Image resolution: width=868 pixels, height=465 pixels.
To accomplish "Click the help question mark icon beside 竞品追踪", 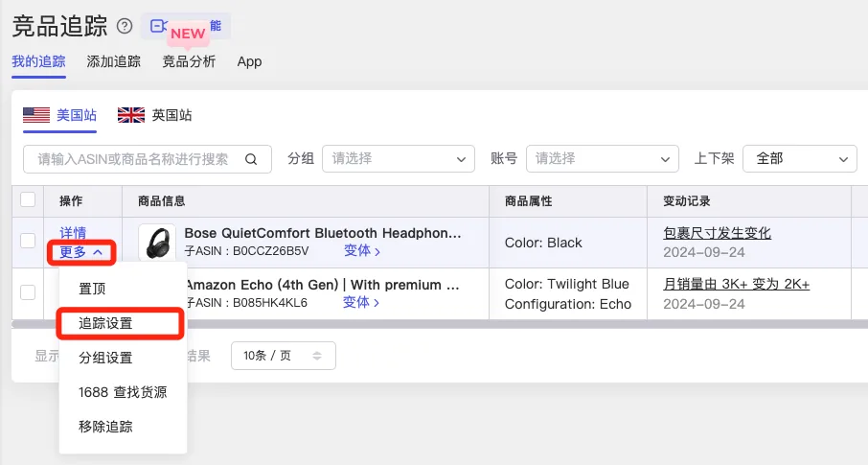I will coord(125,26).
